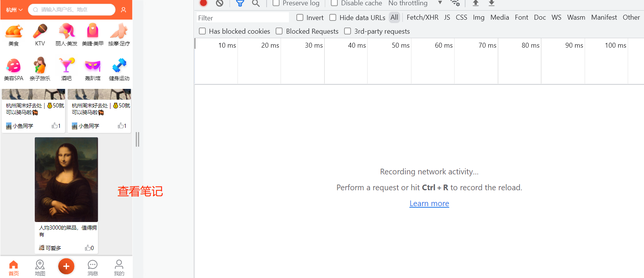Toggle the Invert filter checkbox
644x278 pixels.
coord(300,17)
